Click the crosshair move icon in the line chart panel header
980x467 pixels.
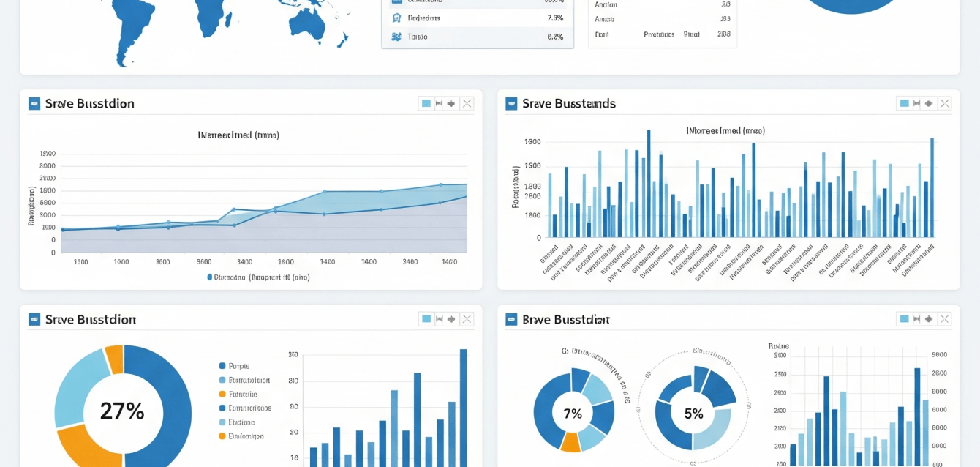(451, 103)
